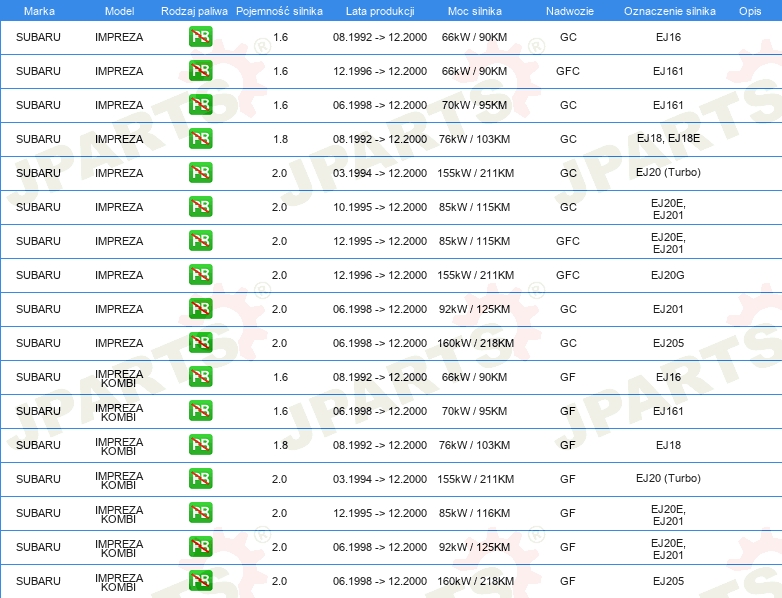Click the fuel icon in the Impreza Kombi EJ16 row
This screenshot has width=782, height=598.
point(200,377)
